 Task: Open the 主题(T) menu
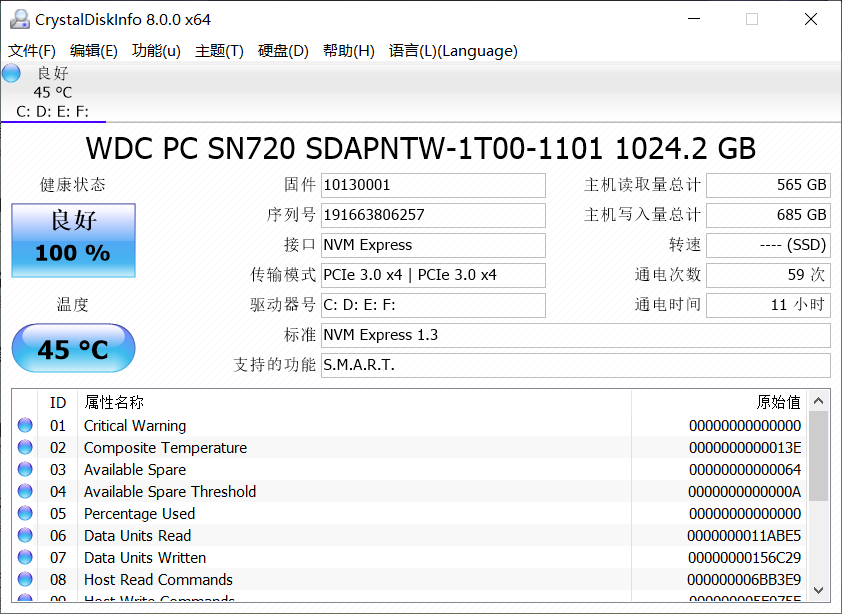pyautogui.click(x=219, y=51)
